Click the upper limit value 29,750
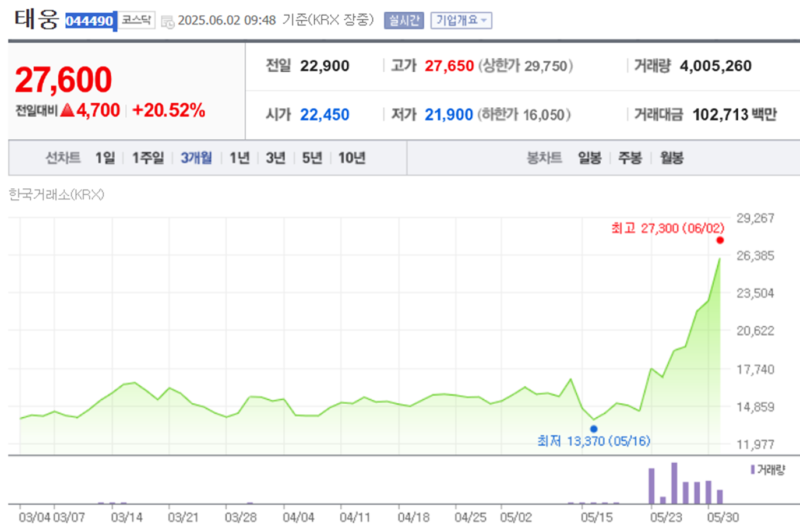Image resolution: width=800 pixels, height=532 pixels. [x=545, y=66]
